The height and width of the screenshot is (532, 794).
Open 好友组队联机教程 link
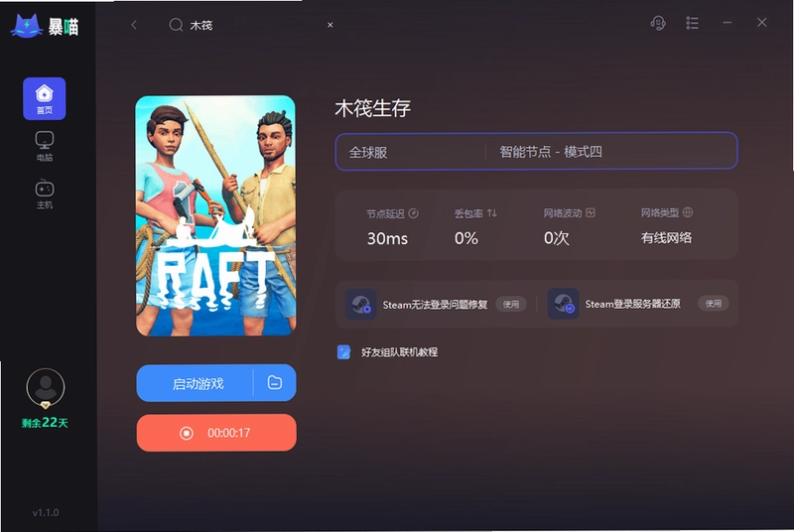point(399,351)
